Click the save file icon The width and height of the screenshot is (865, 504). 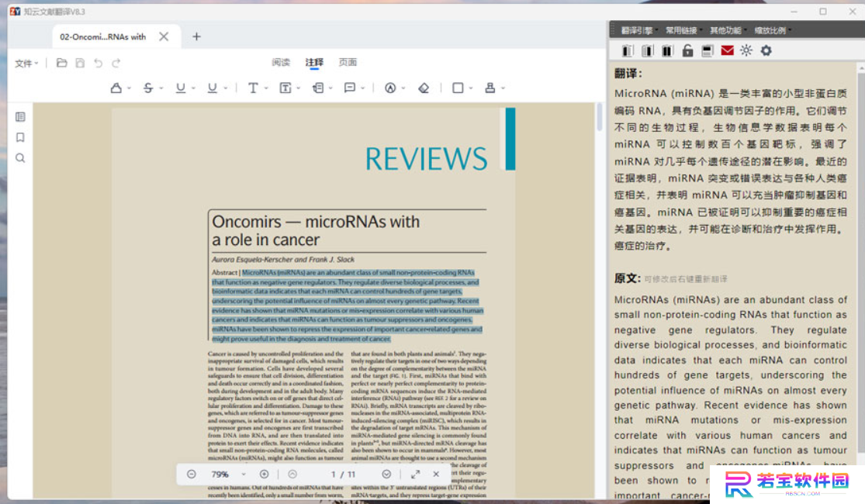coord(80,63)
